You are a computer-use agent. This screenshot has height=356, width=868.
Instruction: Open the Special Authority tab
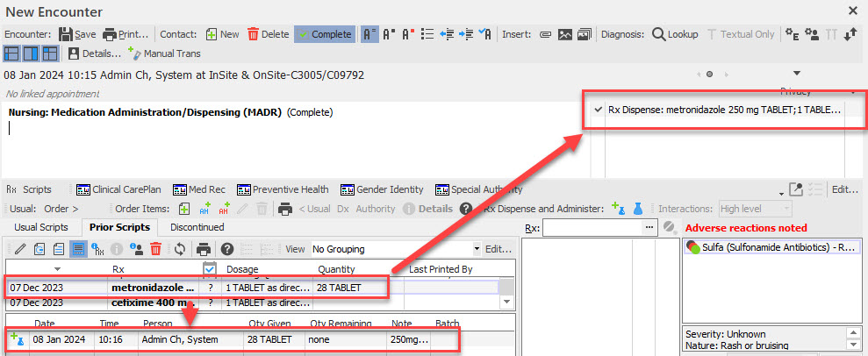coord(479,189)
